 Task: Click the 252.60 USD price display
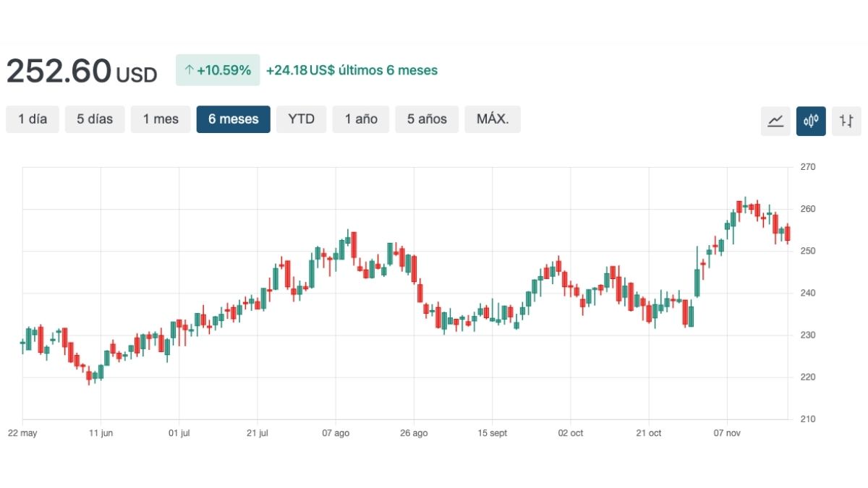(x=81, y=70)
